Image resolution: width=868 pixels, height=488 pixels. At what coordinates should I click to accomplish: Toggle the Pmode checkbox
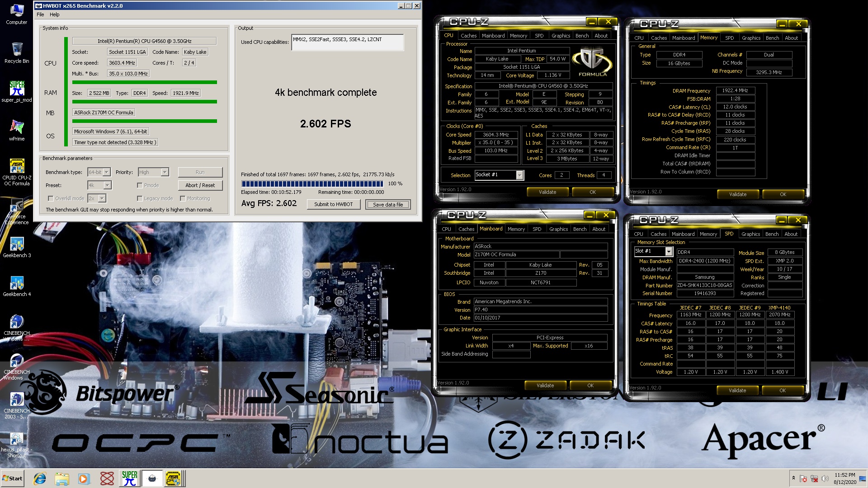pos(140,185)
